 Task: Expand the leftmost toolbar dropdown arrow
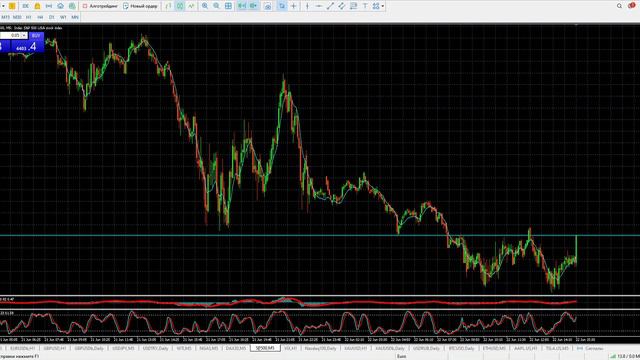pos(3,6)
